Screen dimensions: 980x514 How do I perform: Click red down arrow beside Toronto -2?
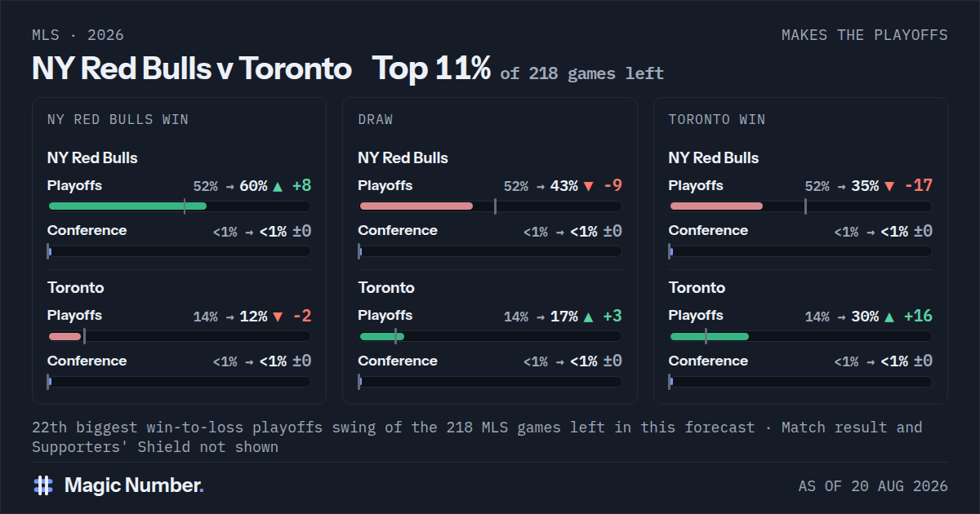[x=278, y=317]
